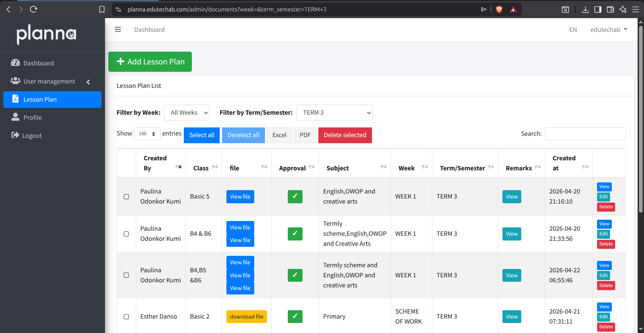Open Dashboard in the sidebar
The height and width of the screenshot is (333, 644).
click(x=52, y=63)
